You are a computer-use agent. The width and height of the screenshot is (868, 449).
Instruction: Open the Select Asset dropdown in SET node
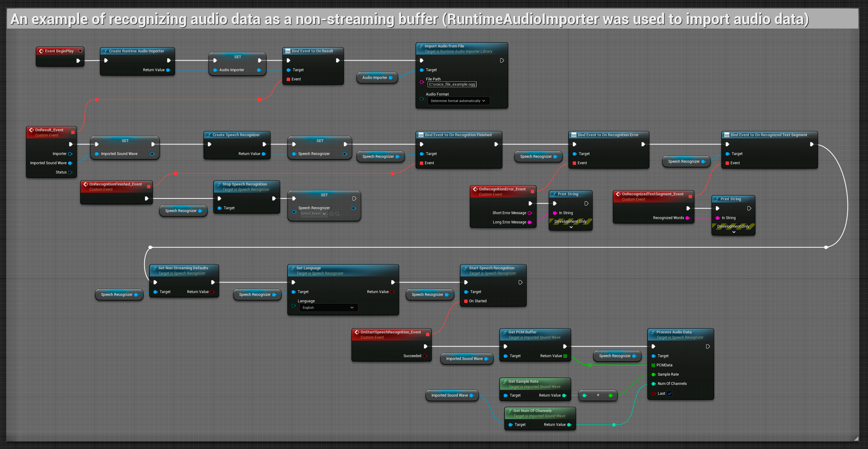[313, 214]
